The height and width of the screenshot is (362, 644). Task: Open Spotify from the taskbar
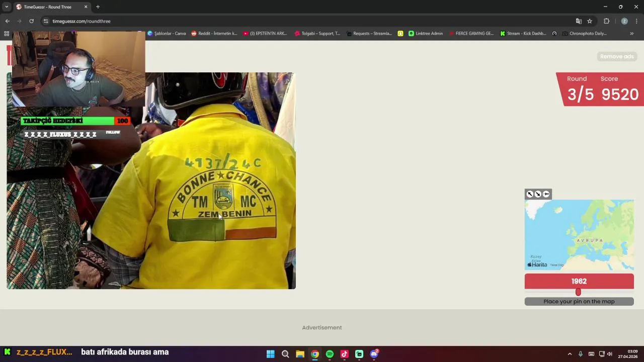[x=330, y=354]
